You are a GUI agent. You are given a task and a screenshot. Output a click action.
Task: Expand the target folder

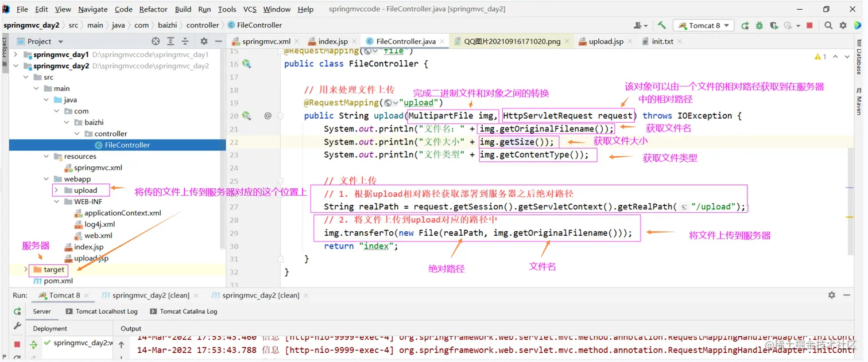(26, 270)
